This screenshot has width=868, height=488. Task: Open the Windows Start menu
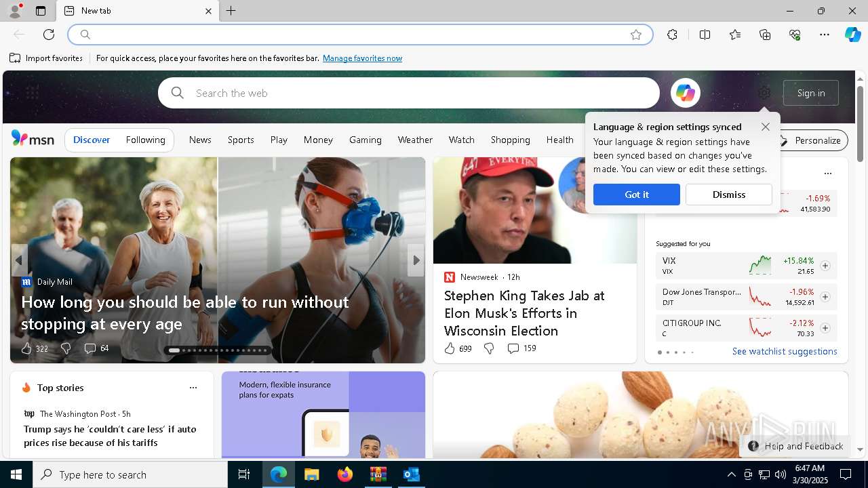[16, 474]
